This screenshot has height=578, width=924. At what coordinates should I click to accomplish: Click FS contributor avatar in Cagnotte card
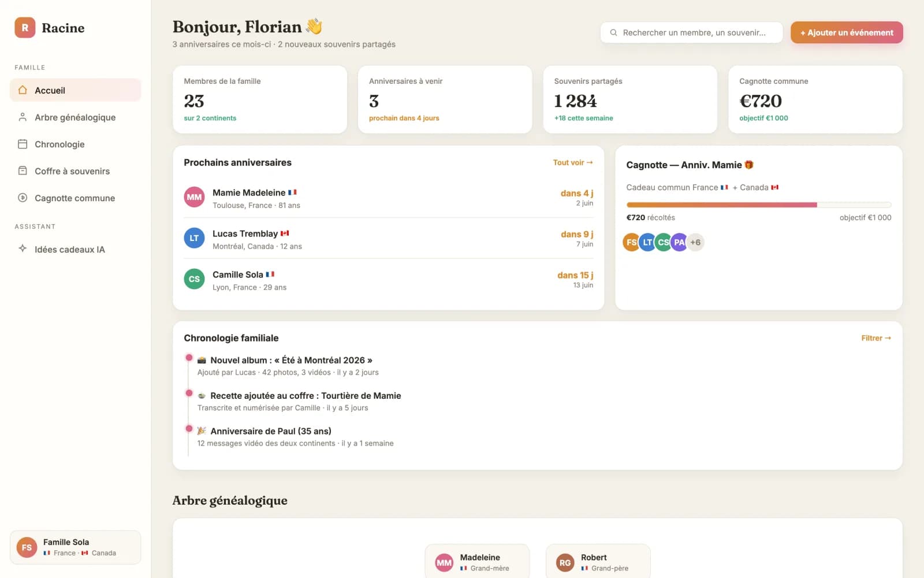click(x=631, y=242)
